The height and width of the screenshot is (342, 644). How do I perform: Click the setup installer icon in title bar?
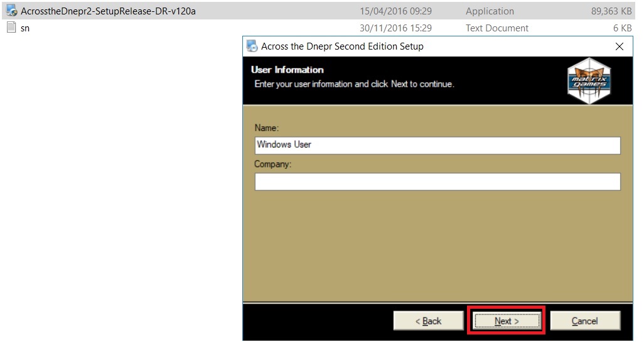tap(252, 46)
